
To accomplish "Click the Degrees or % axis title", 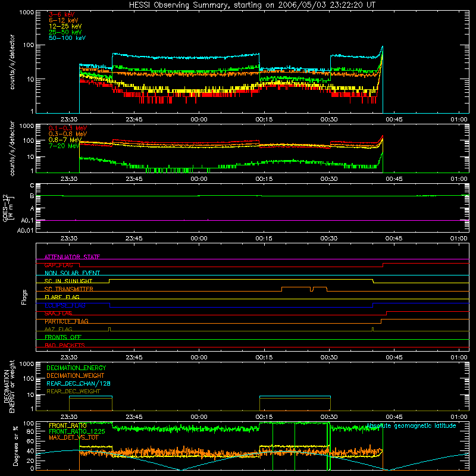I will 15,446.
